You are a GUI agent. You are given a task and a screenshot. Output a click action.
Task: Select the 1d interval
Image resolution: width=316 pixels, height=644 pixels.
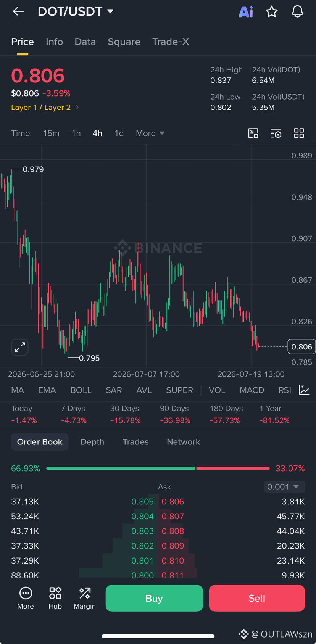tap(119, 133)
